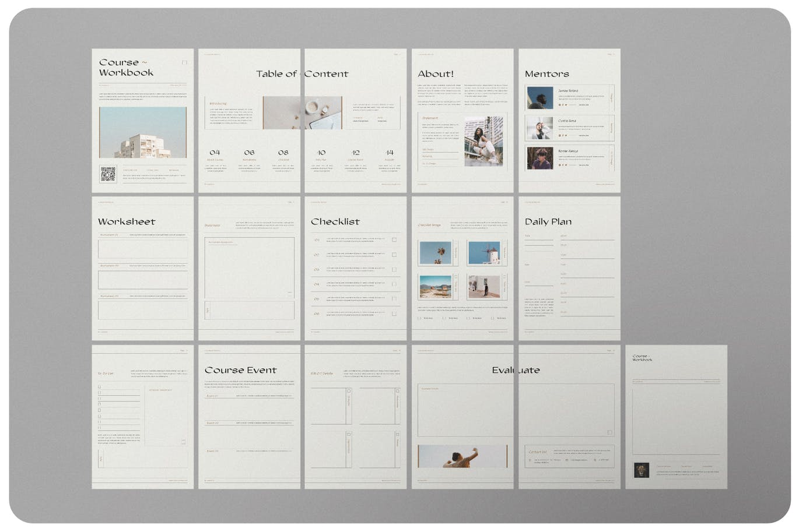The height and width of the screenshot is (532, 799).
Task: Click the Mentors heading
Action: click(x=546, y=74)
